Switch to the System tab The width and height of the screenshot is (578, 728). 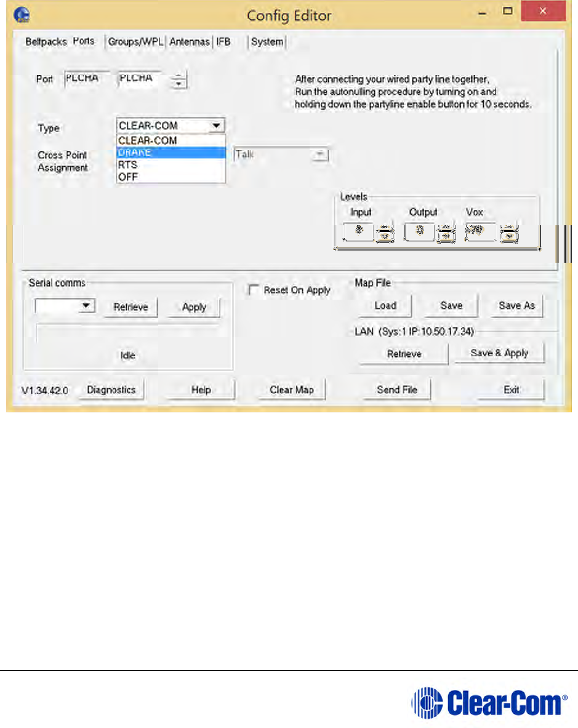267,42
